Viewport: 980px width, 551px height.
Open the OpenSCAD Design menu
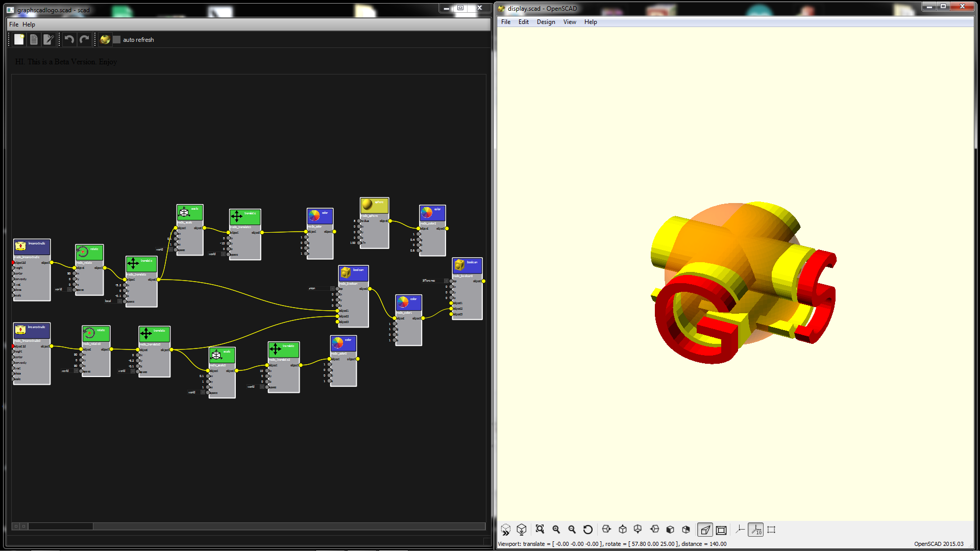coord(546,22)
